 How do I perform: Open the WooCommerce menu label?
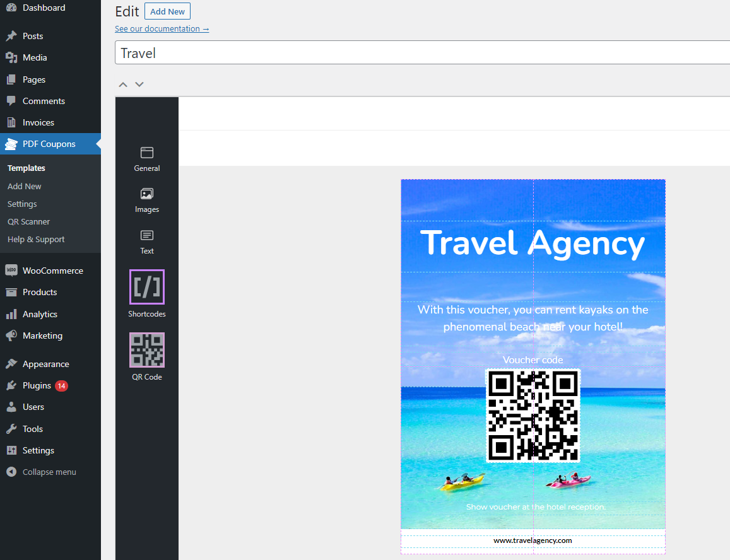click(x=52, y=271)
